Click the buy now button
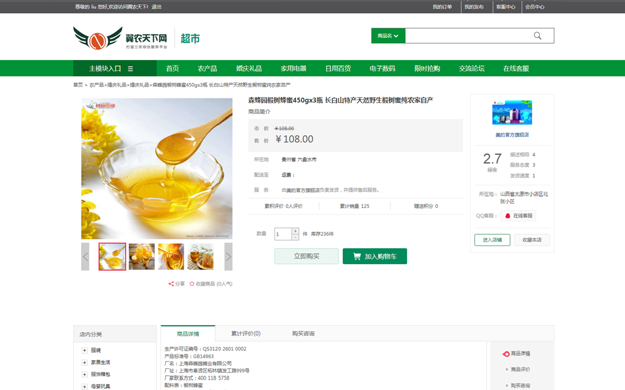 coord(307,256)
